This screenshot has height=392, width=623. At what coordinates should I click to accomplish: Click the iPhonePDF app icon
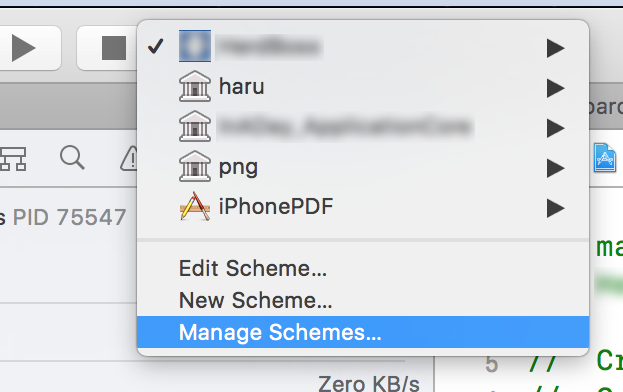195,206
